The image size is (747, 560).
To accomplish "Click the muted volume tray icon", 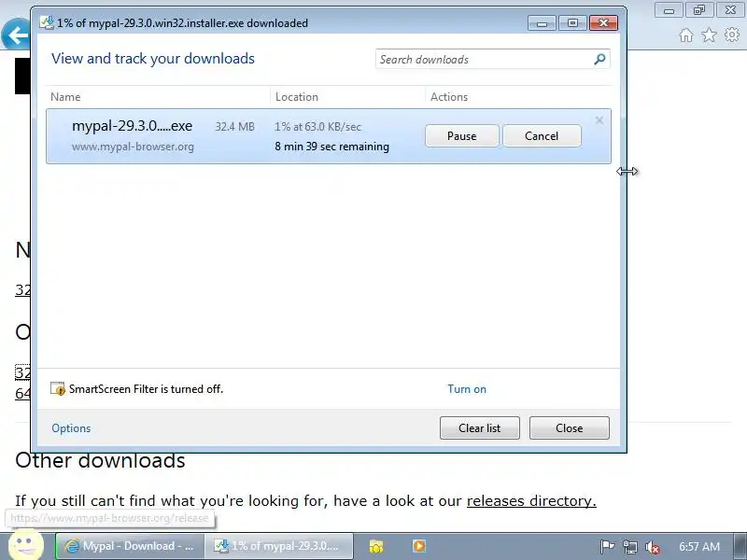I will click(652, 547).
